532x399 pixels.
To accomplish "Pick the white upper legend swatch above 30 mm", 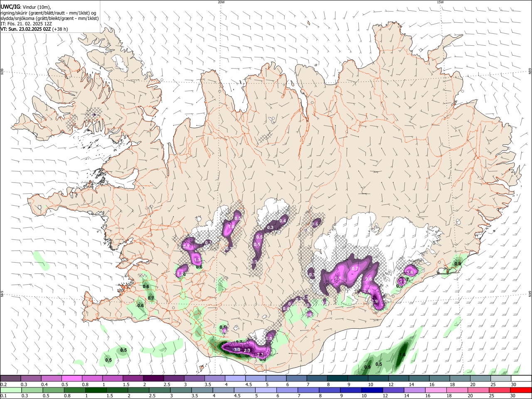I will pos(521,379).
